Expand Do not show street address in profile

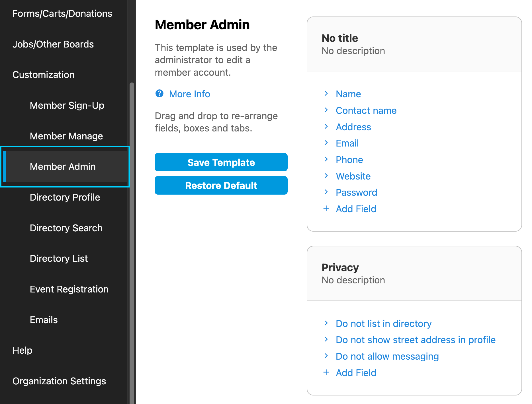(x=326, y=339)
